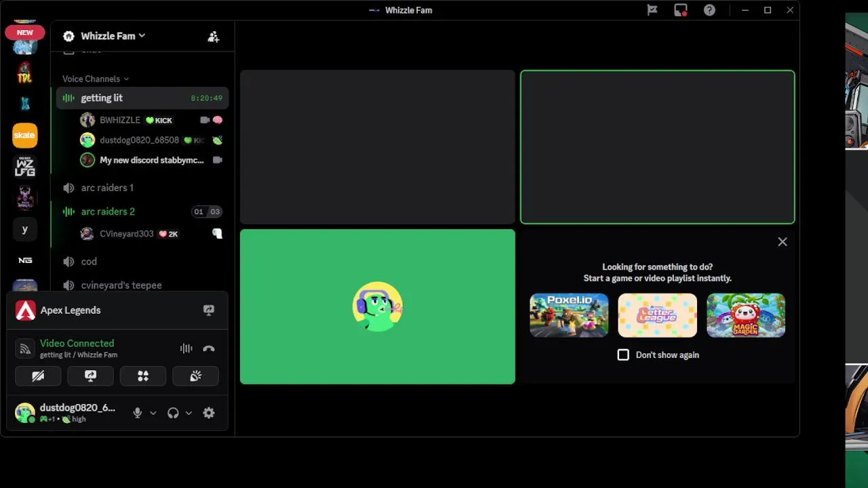Open the inbox icon in title bar
Screen dimensions: 868x488
pos(681,10)
